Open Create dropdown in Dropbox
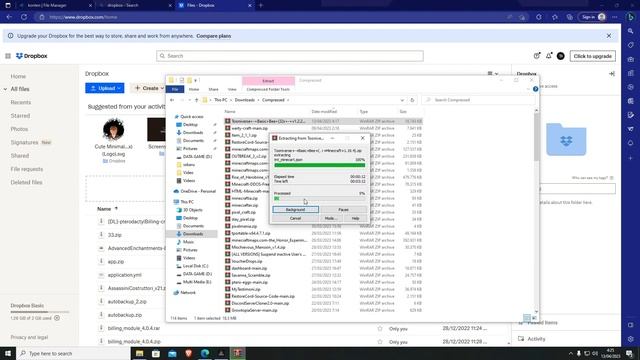 point(149,88)
